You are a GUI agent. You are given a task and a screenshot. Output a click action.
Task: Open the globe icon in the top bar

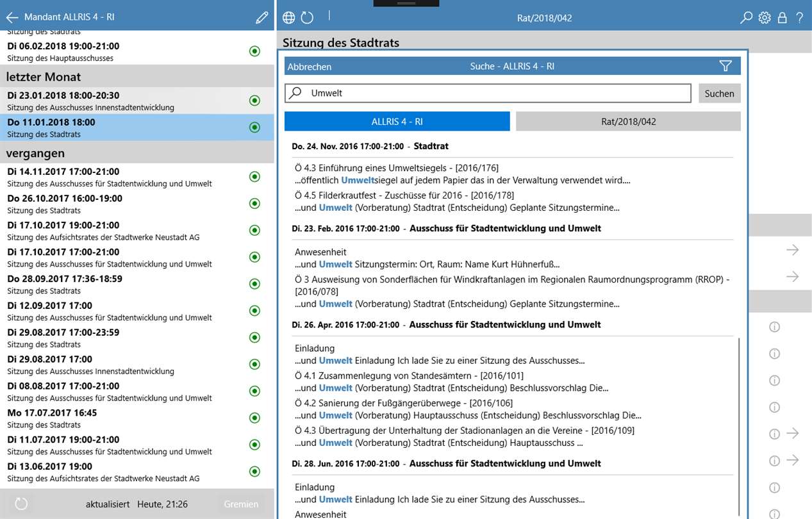click(x=289, y=18)
